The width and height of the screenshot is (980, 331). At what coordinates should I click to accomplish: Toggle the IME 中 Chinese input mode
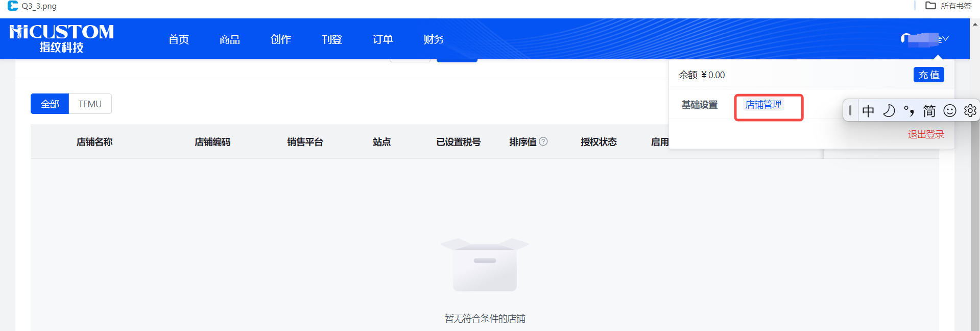868,110
